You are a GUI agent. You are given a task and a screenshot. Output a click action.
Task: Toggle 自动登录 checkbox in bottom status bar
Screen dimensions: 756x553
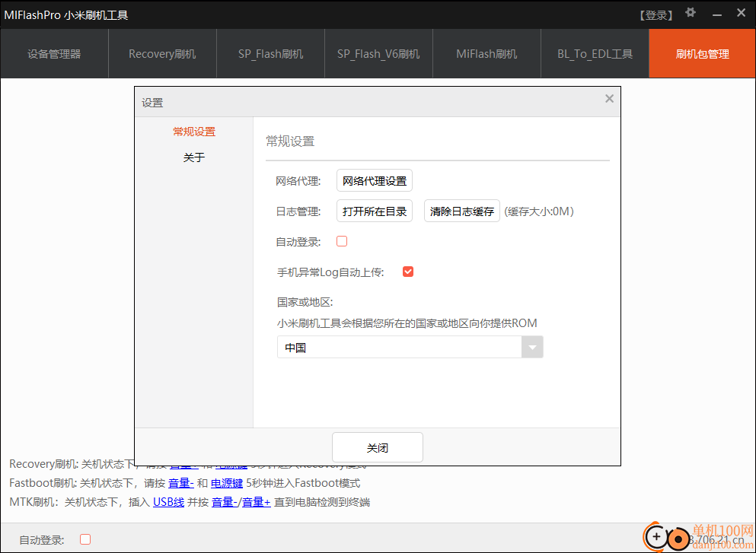85,539
